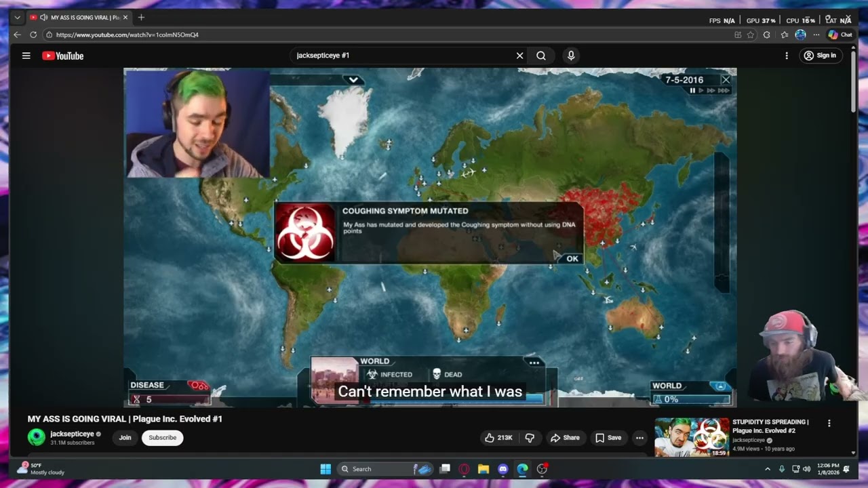
Task: Subscribe to jacksepticeye
Action: point(163,437)
